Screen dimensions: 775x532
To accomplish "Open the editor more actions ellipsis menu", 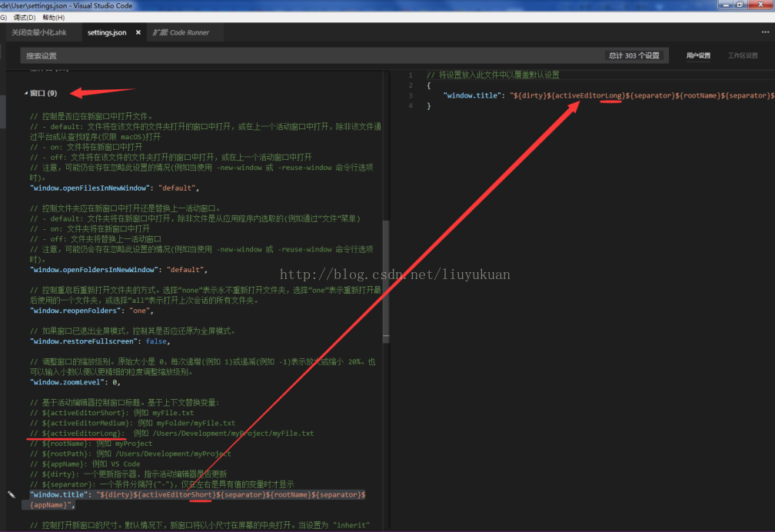I will pos(765,32).
